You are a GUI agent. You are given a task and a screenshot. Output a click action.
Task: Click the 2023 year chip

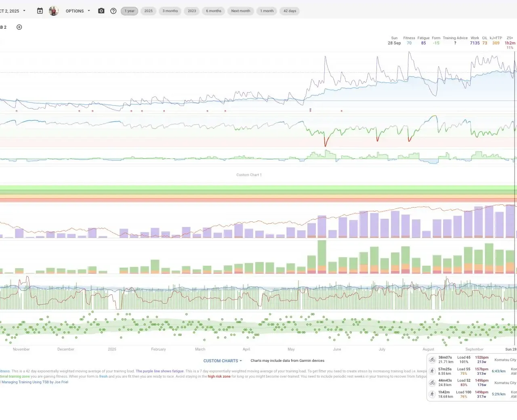pos(192,11)
